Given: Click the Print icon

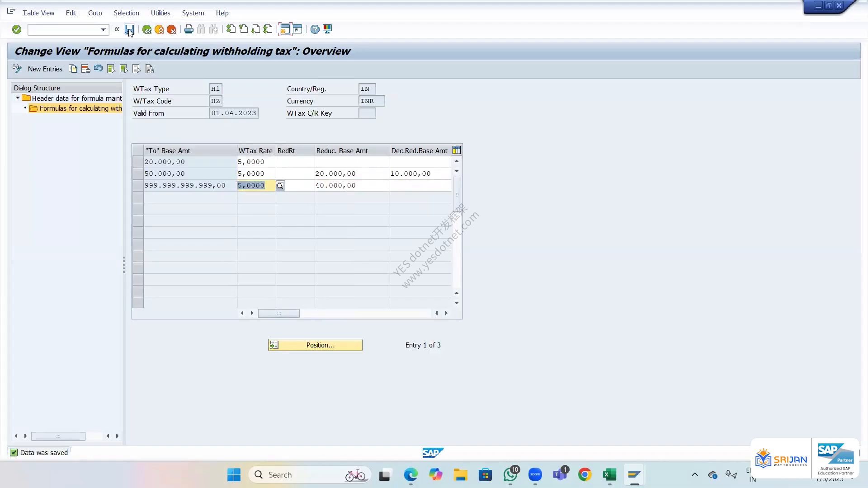Looking at the screenshot, I should (189, 29).
